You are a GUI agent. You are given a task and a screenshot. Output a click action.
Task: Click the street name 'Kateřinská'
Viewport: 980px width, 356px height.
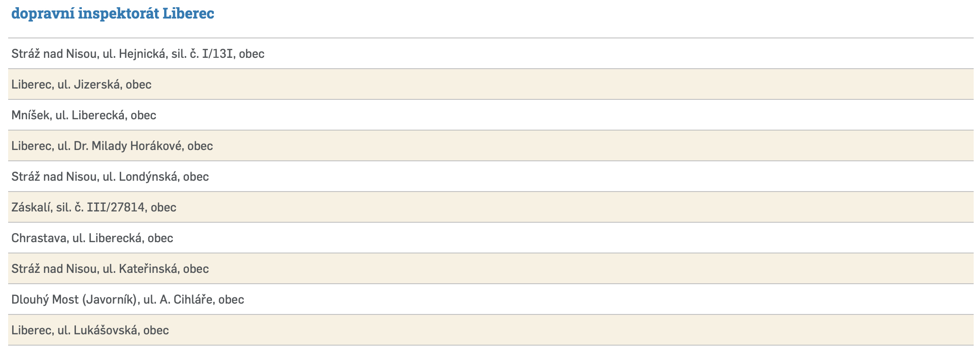pos(148,269)
